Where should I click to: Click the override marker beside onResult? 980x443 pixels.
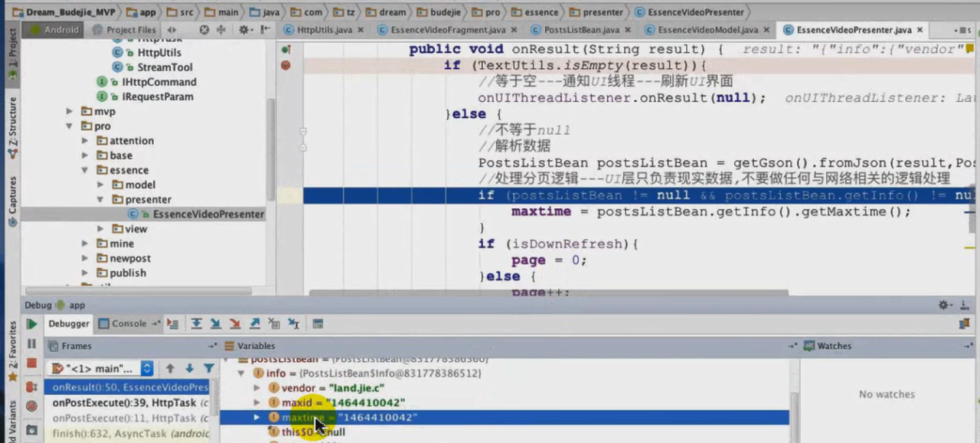point(286,49)
